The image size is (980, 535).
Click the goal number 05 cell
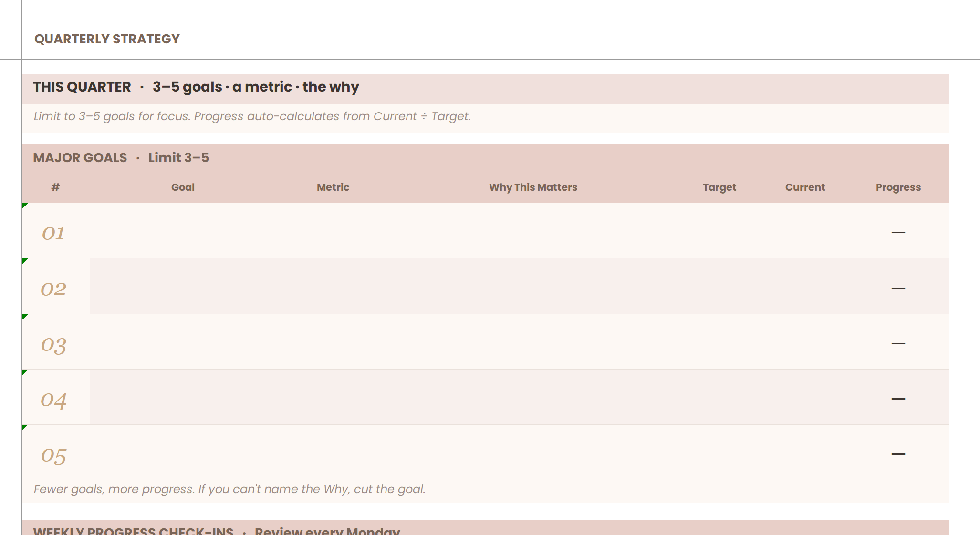(x=53, y=455)
